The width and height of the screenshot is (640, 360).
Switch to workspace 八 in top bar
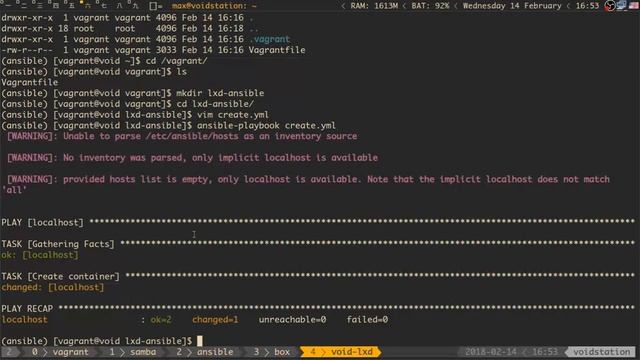120,6
